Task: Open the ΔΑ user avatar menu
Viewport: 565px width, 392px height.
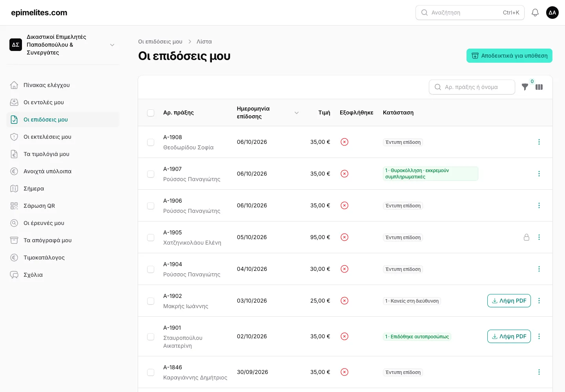Action: coord(552,13)
